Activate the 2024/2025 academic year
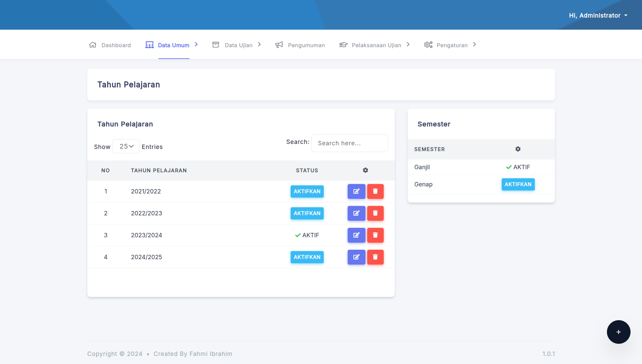This screenshot has width=642, height=364. coord(307,257)
